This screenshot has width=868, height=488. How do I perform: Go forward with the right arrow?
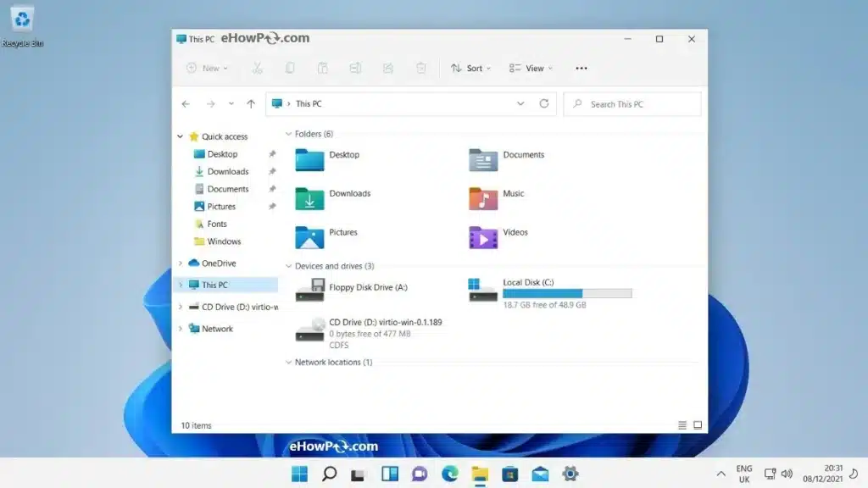tap(210, 103)
